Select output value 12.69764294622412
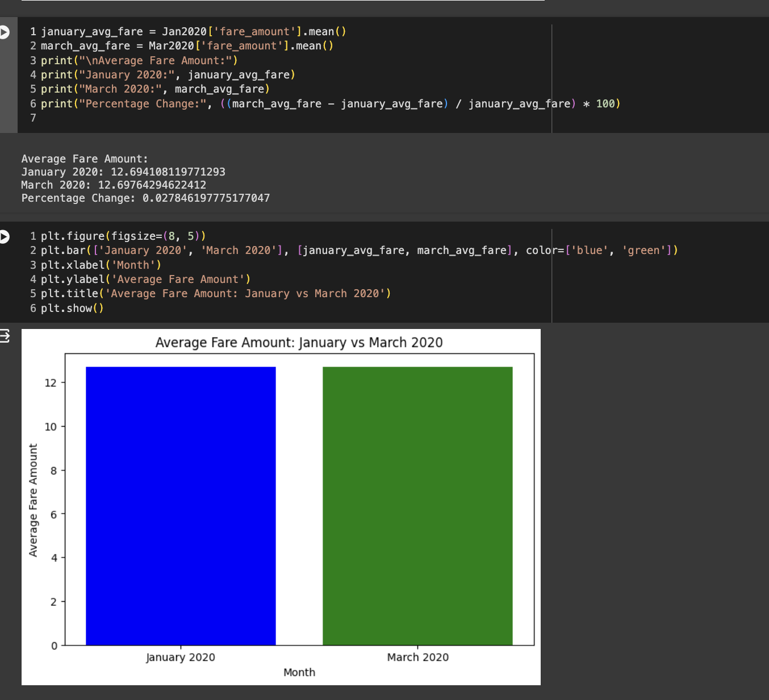769x700 pixels. [x=152, y=185]
